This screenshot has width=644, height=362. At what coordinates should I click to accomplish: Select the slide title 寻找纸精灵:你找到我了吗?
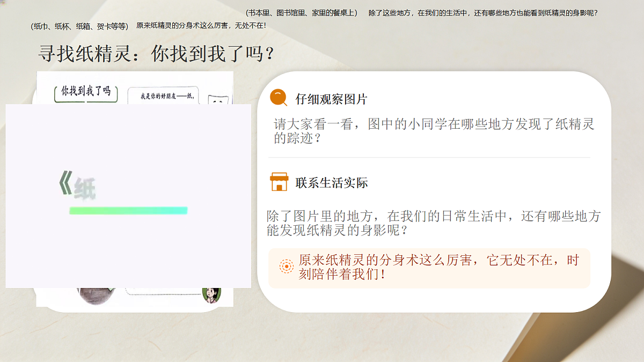coord(156,54)
